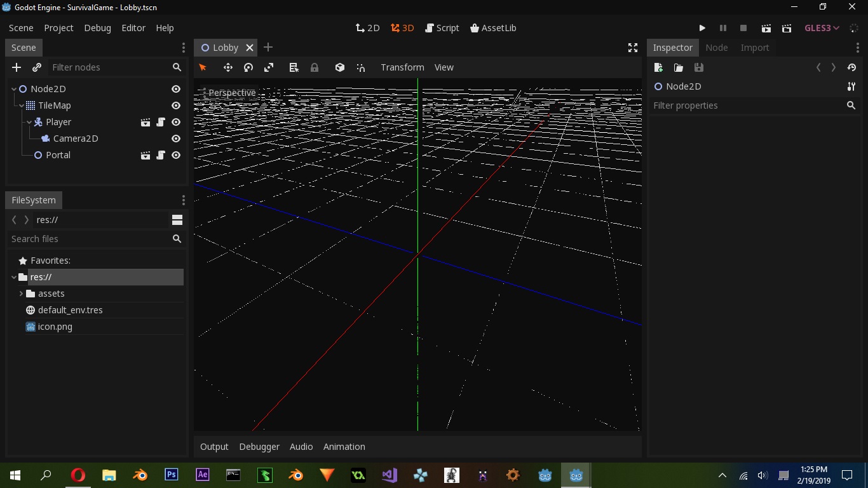This screenshot has width=868, height=488.
Task: Hide the Portal node with its eye icon
Action: pos(175,155)
